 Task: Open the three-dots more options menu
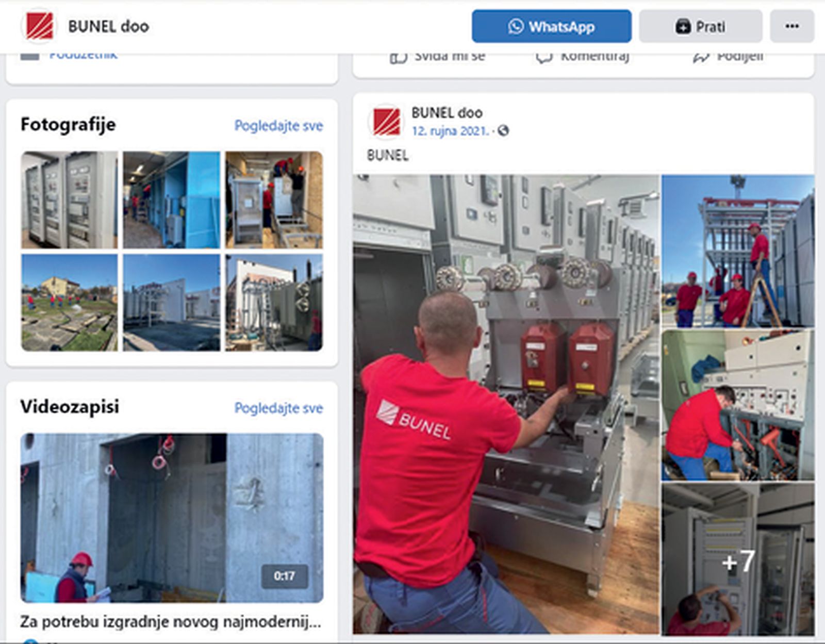click(792, 26)
